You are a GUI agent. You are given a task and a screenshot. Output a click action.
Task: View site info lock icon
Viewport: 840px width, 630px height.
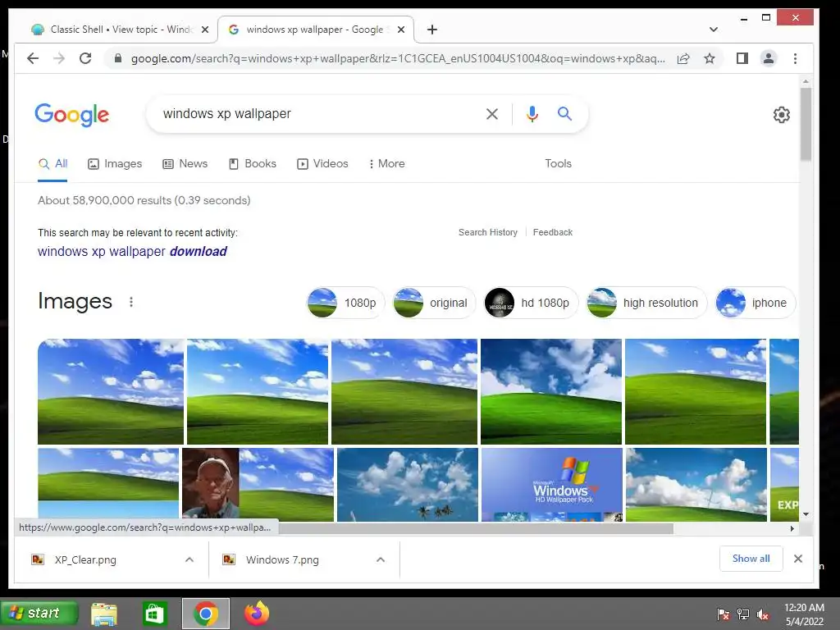point(118,58)
